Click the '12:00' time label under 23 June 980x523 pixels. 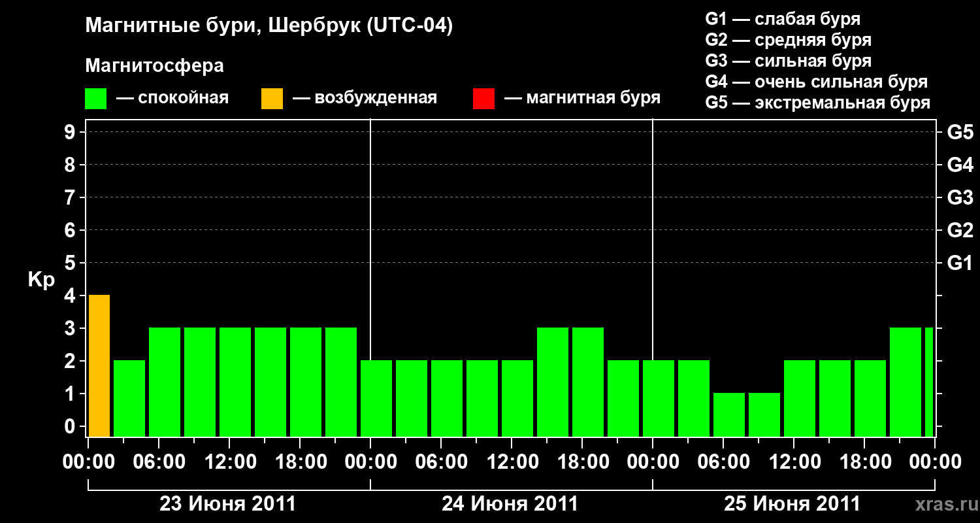pyautogui.click(x=229, y=462)
